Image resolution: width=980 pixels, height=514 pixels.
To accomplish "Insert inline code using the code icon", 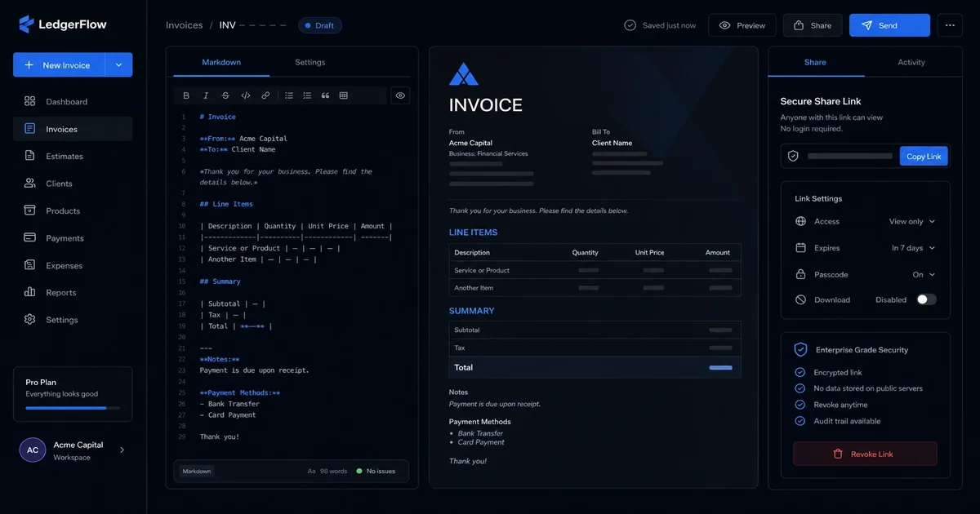I will coord(246,95).
